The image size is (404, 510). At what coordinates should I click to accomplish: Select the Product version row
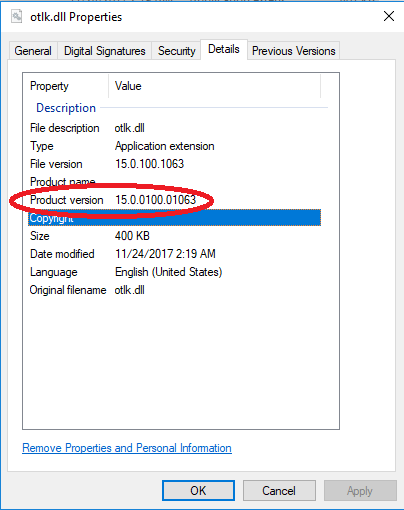tap(174, 200)
